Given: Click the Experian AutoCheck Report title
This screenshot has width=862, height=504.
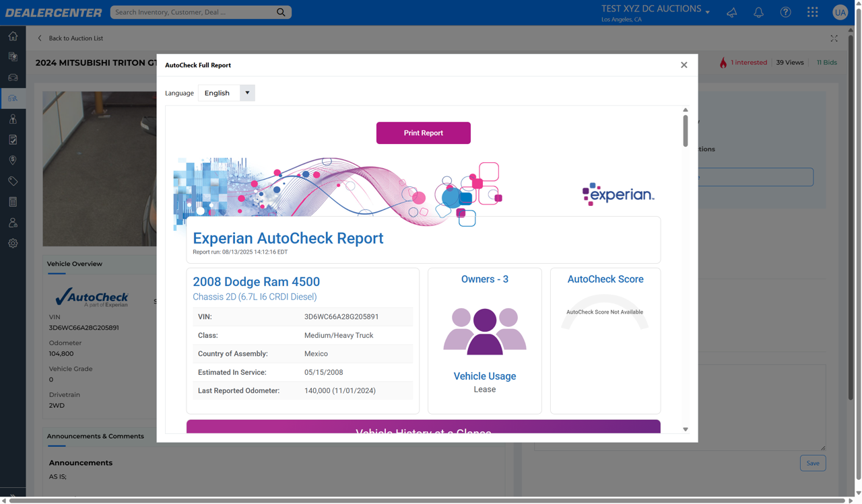Looking at the screenshot, I should (288, 238).
